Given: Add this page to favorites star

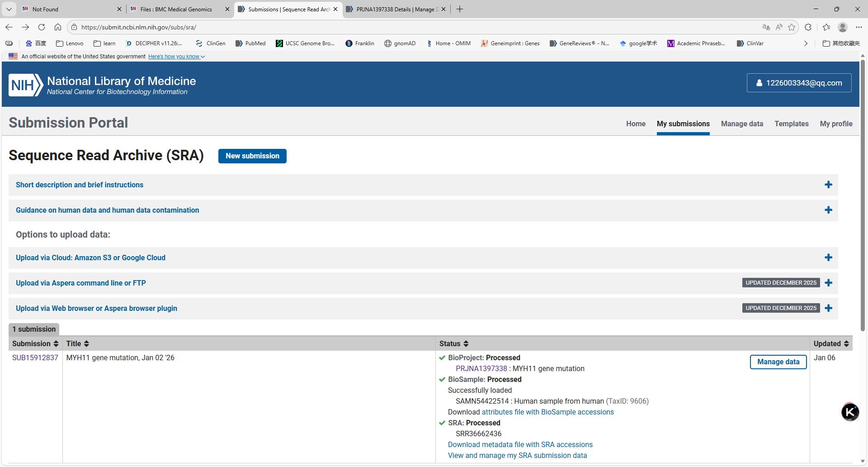Looking at the screenshot, I should (792, 27).
